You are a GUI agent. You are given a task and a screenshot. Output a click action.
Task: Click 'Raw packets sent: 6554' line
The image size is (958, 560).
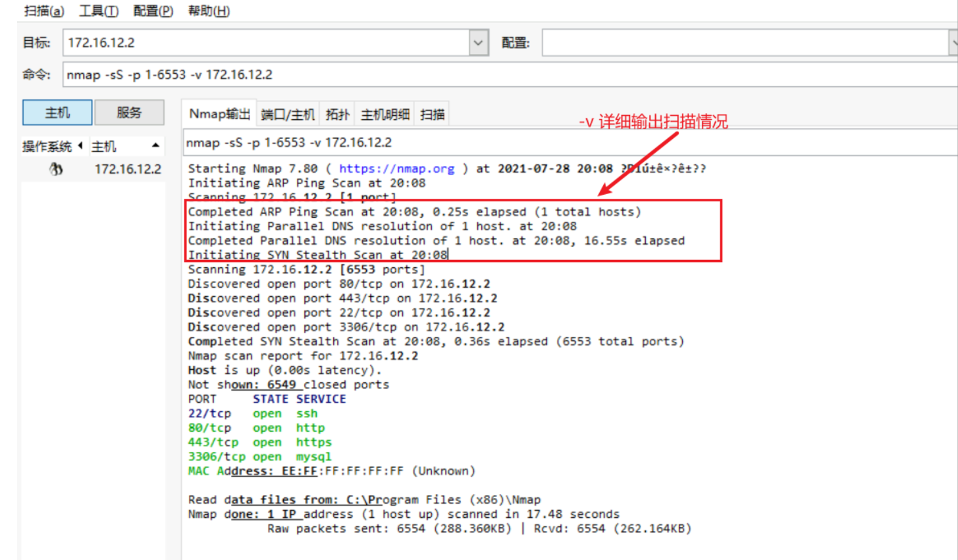479,529
